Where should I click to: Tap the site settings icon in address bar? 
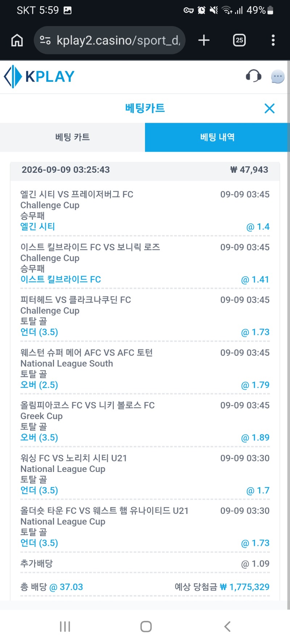click(x=45, y=40)
